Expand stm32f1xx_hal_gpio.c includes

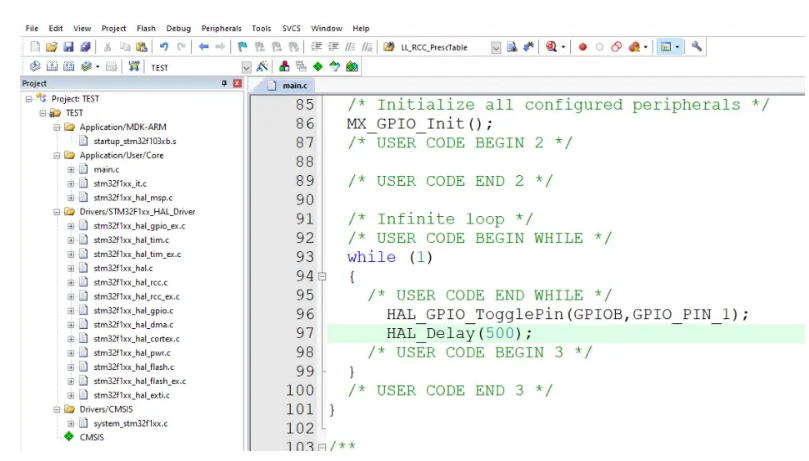(x=71, y=310)
